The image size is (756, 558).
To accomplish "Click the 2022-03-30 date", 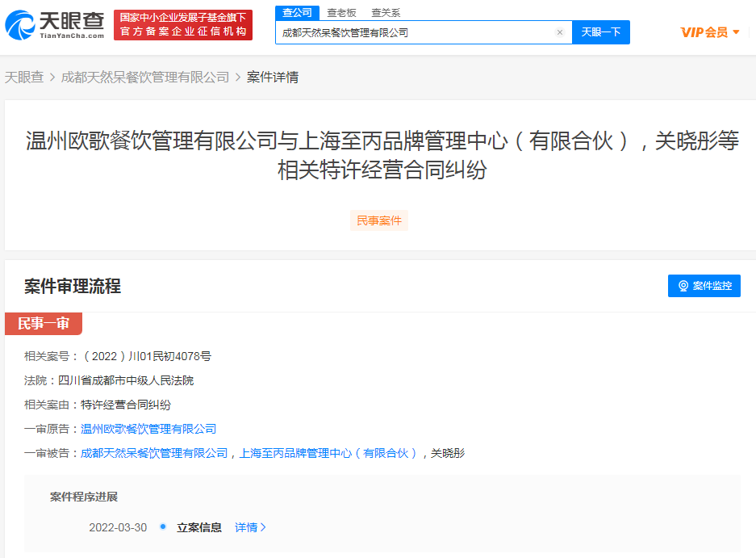I will [x=118, y=527].
